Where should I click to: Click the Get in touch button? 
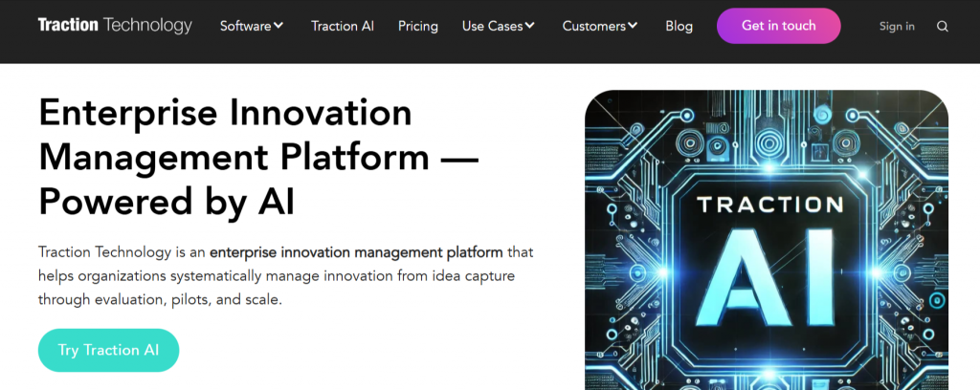[779, 26]
